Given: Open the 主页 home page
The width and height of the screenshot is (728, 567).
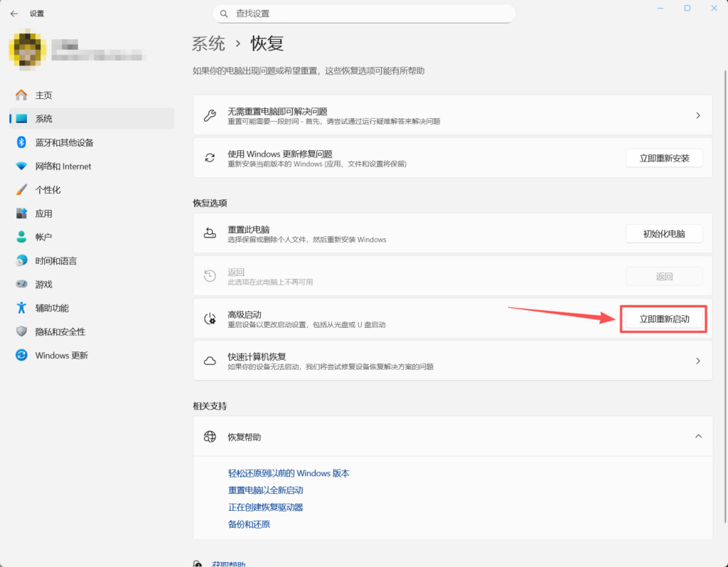Looking at the screenshot, I should [x=43, y=95].
